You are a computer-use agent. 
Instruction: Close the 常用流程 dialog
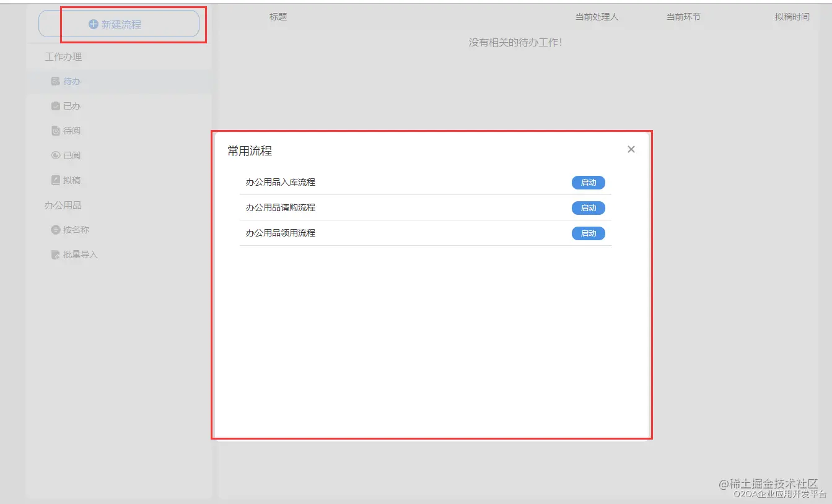click(631, 149)
